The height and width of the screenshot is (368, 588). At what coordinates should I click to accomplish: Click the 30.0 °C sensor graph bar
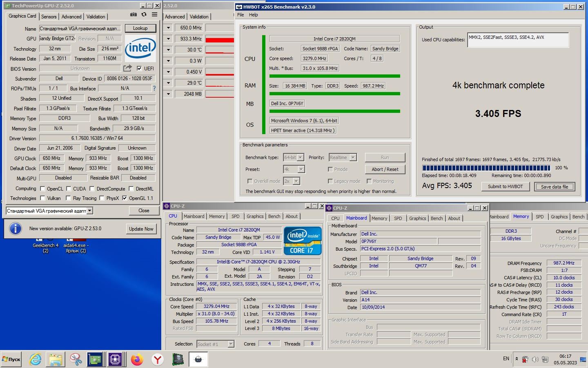pos(220,50)
